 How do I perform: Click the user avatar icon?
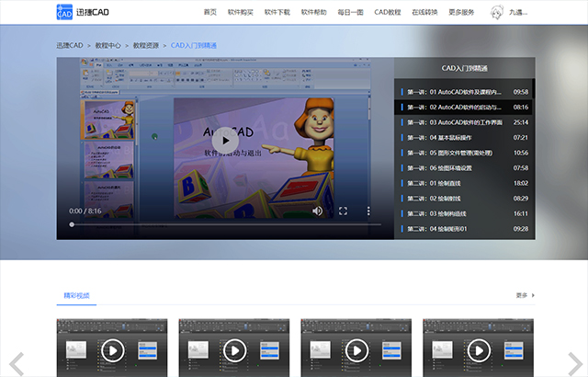(497, 12)
